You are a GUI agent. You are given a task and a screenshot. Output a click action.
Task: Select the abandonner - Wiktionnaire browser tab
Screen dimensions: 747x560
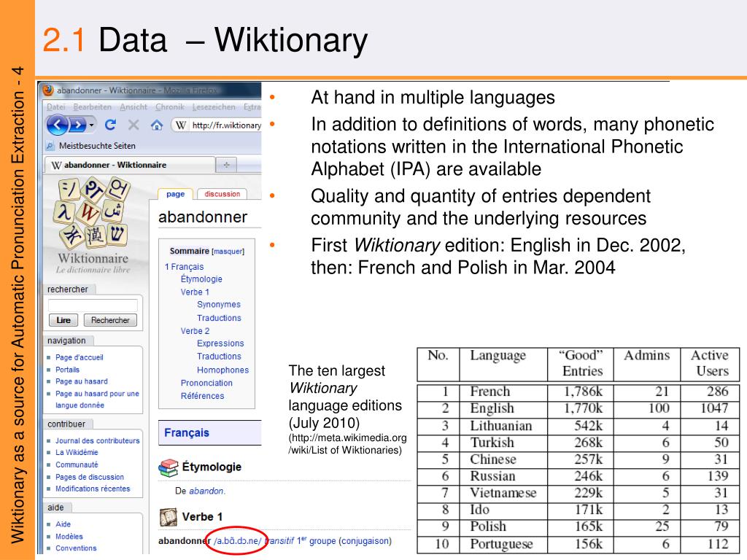130,165
